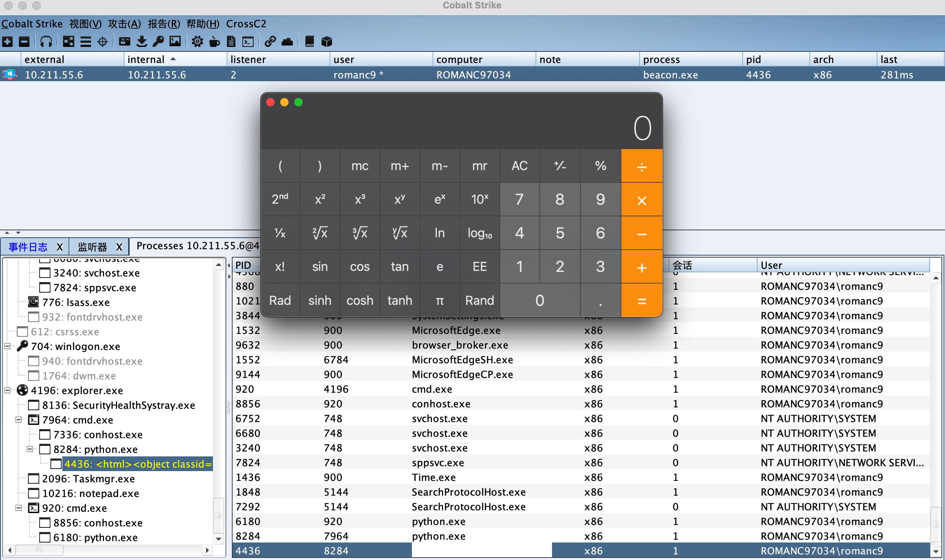Image resolution: width=945 pixels, height=560 pixels.
Task: Click the 7 key in Calculator
Action: (519, 199)
